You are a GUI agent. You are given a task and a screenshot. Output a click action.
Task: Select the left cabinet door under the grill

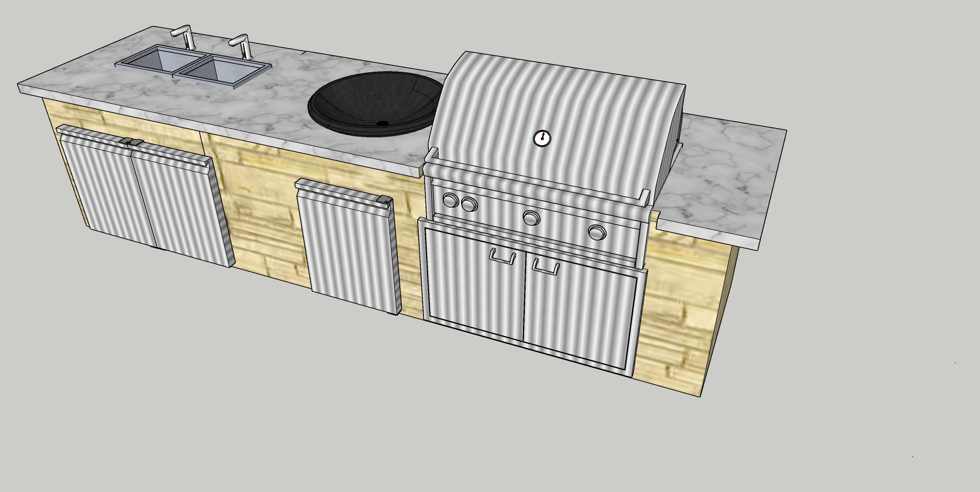point(476,284)
